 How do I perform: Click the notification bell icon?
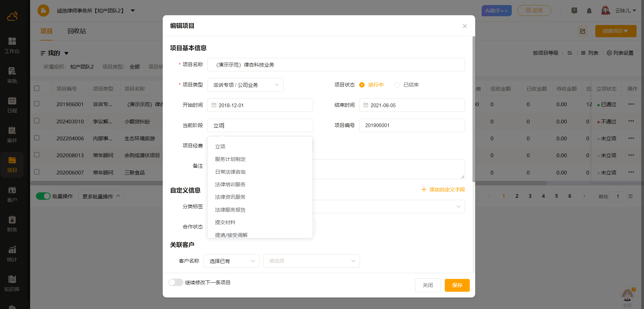pos(589,11)
